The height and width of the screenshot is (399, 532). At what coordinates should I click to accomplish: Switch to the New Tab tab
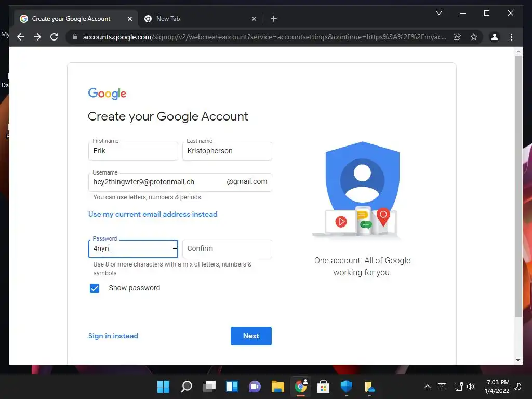(200, 19)
